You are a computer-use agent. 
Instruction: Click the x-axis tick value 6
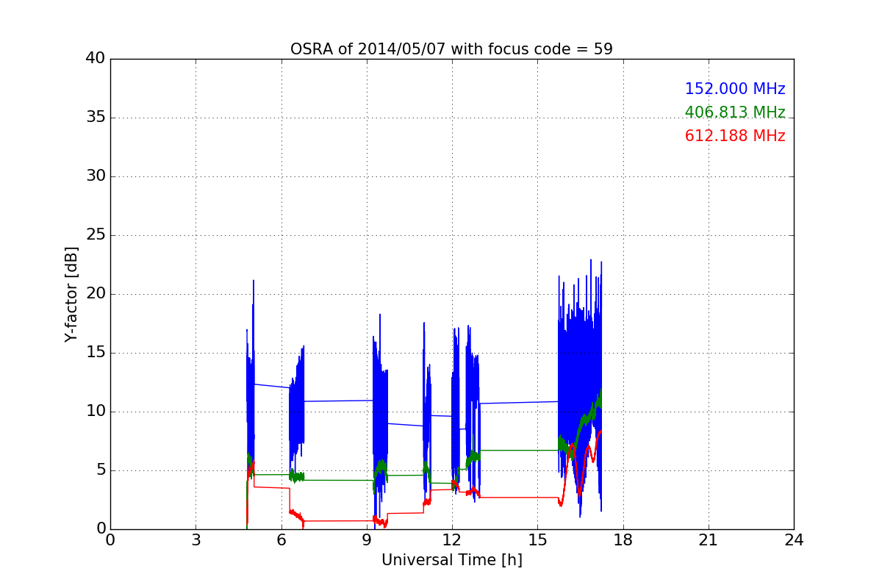coord(281,540)
